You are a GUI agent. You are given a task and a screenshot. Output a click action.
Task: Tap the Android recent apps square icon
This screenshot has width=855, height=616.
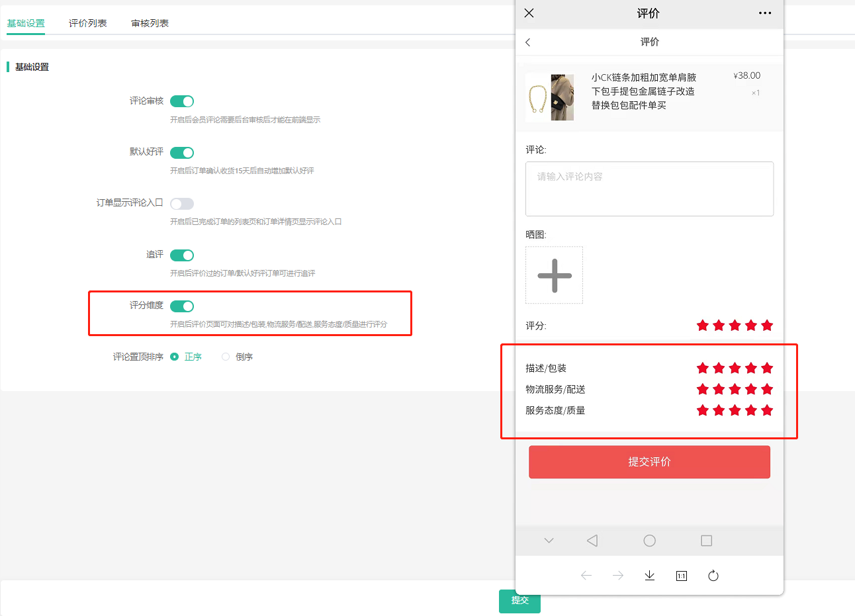point(706,541)
